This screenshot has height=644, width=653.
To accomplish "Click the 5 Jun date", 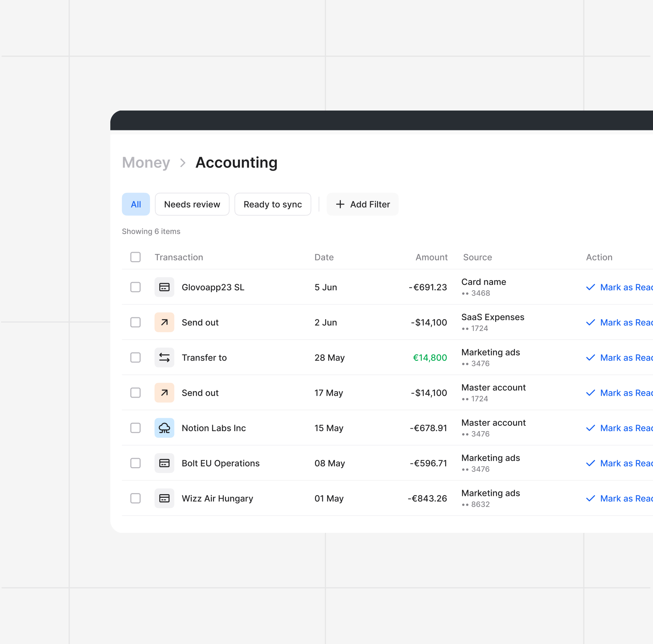I will [x=326, y=287].
